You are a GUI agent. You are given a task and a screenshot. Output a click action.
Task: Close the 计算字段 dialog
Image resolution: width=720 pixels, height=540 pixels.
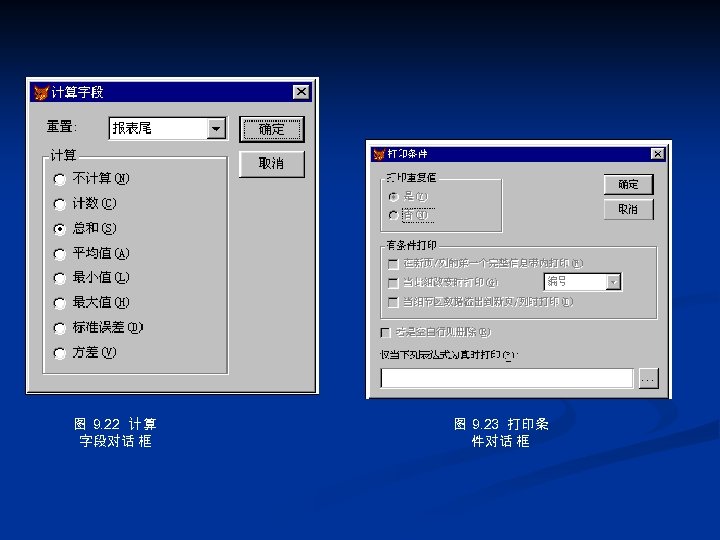click(x=301, y=92)
